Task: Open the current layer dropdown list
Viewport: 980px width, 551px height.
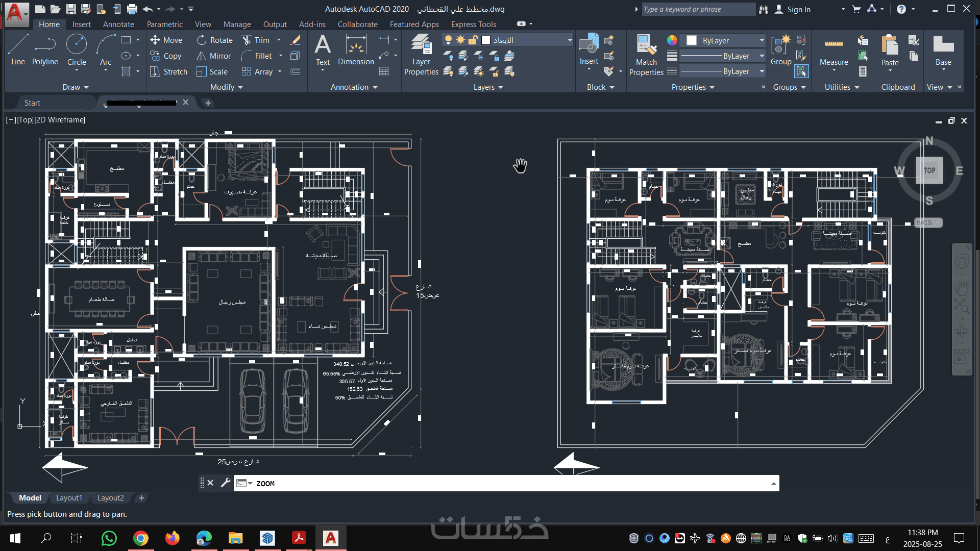Action: [570, 40]
